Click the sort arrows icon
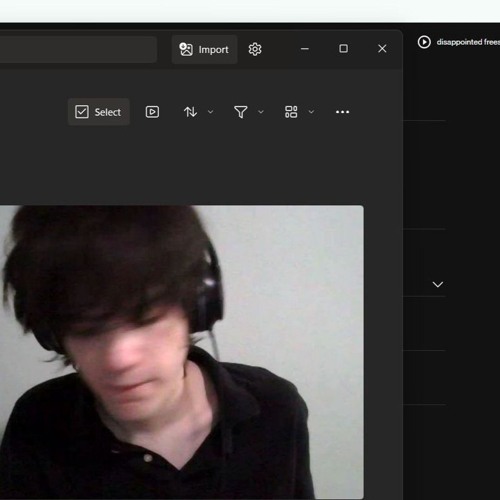Screen dimensions: 500x500 tap(190, 112)
